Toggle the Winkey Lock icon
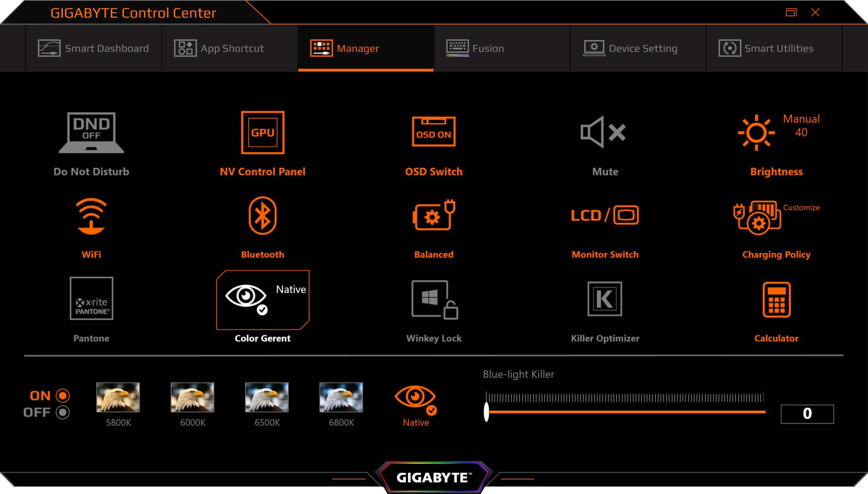The image size is (868, 494). pos(434,300)
